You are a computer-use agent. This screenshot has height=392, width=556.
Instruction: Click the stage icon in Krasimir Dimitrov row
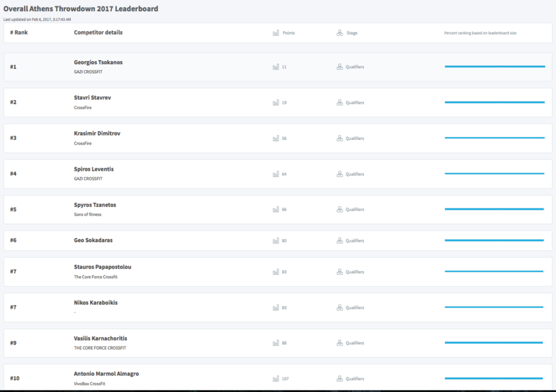(339, 138)
